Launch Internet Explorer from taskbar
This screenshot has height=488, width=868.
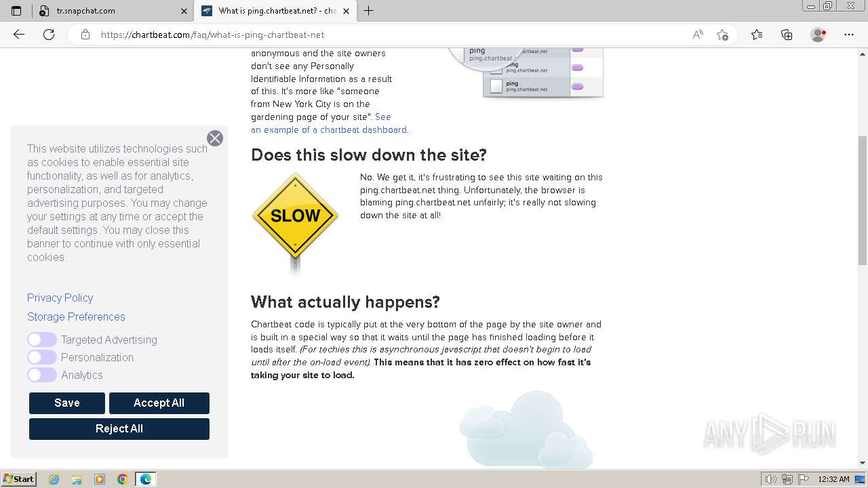pos(54,479)
